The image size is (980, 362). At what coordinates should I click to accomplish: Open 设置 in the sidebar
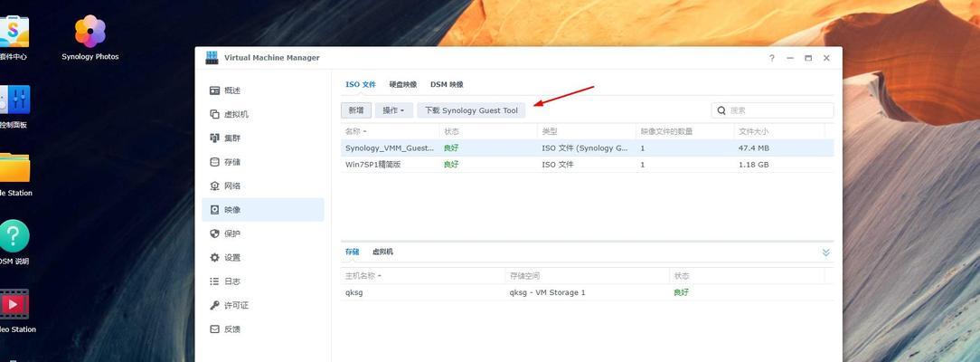[263, 258]
